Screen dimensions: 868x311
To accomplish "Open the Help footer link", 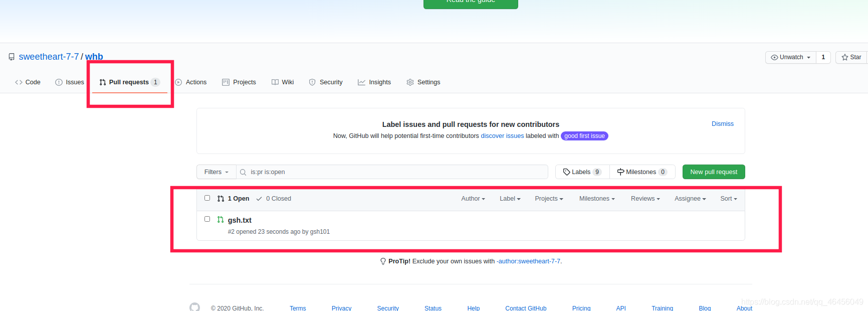I will (x=474, y=308).
